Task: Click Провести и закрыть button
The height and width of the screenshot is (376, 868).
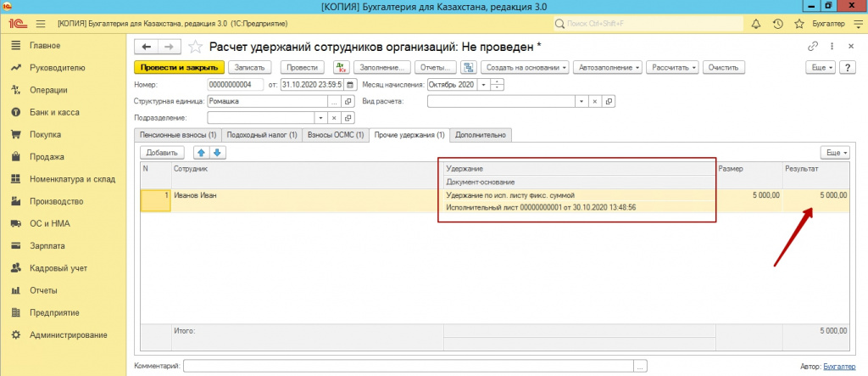Action: click(x=180, y=67)
